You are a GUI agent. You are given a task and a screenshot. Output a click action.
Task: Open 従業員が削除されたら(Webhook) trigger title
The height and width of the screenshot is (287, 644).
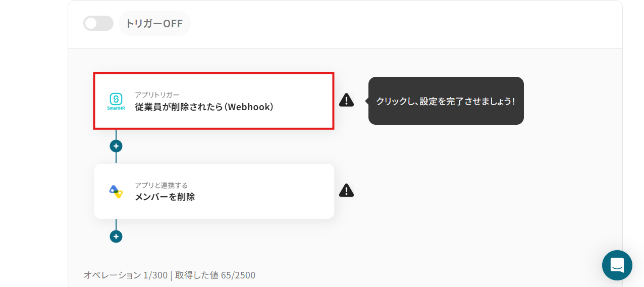[x=204, y=107]
